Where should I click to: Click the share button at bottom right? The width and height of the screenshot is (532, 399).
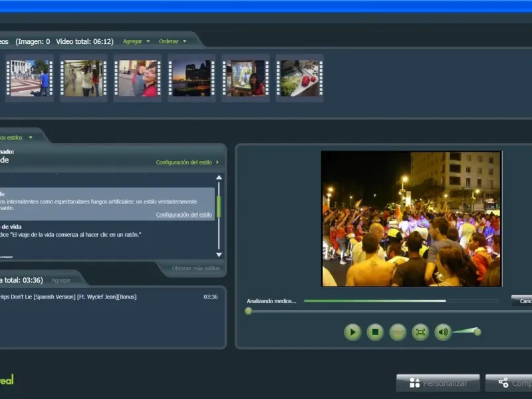click(509, 383)
